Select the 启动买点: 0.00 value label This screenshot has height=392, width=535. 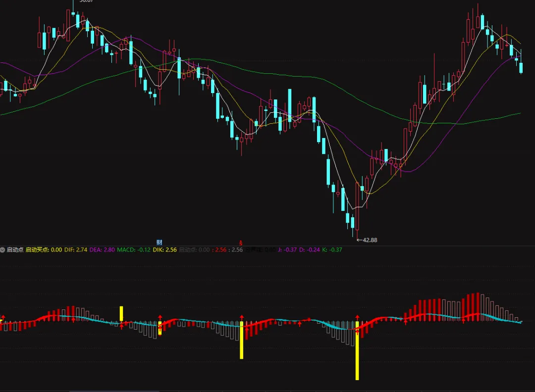point(44,250)
